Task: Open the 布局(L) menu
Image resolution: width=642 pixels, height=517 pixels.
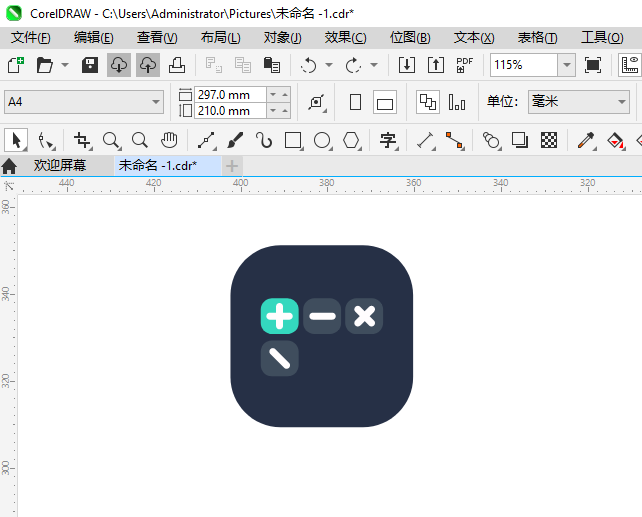Action: pyautogui.click(x=220, y=38)
